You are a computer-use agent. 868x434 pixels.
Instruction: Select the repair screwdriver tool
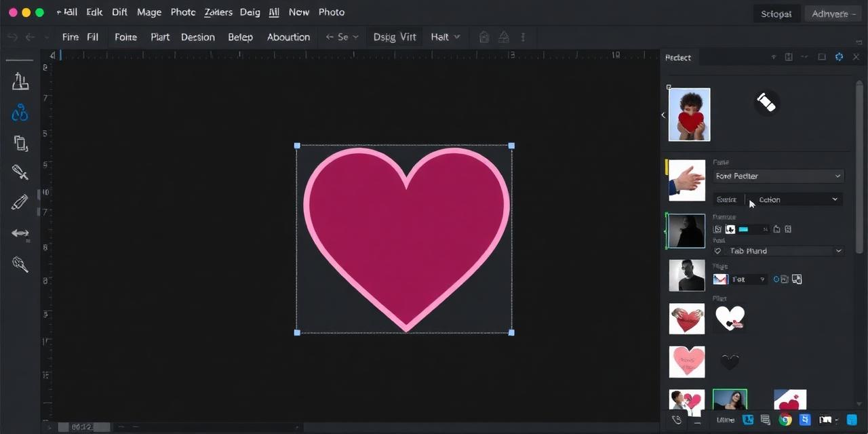tap(20, 172)
